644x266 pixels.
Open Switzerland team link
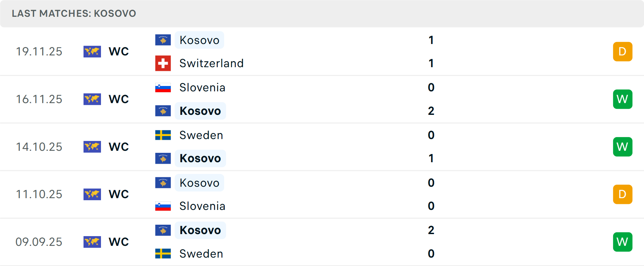click(211, 63)
